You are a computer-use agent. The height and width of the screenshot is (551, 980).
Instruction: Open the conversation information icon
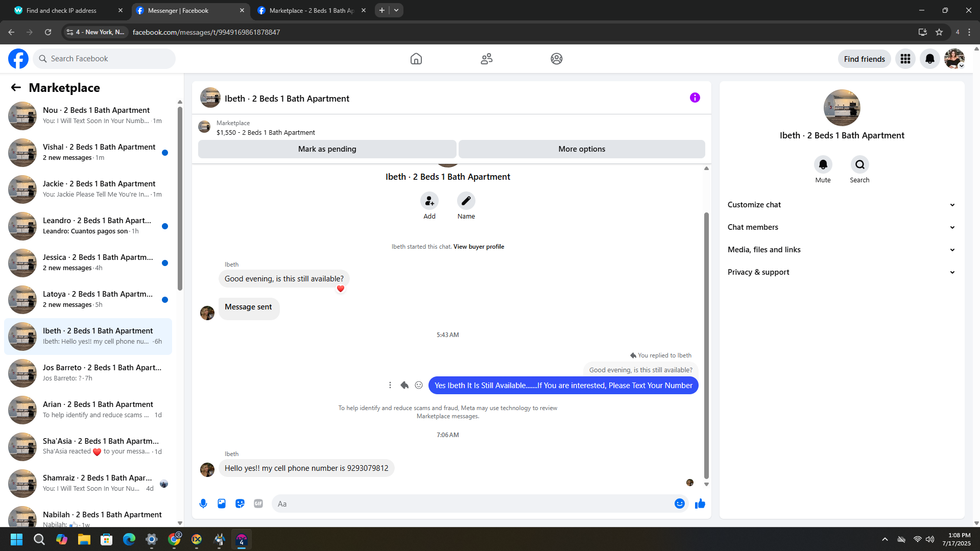pos(695,98)
